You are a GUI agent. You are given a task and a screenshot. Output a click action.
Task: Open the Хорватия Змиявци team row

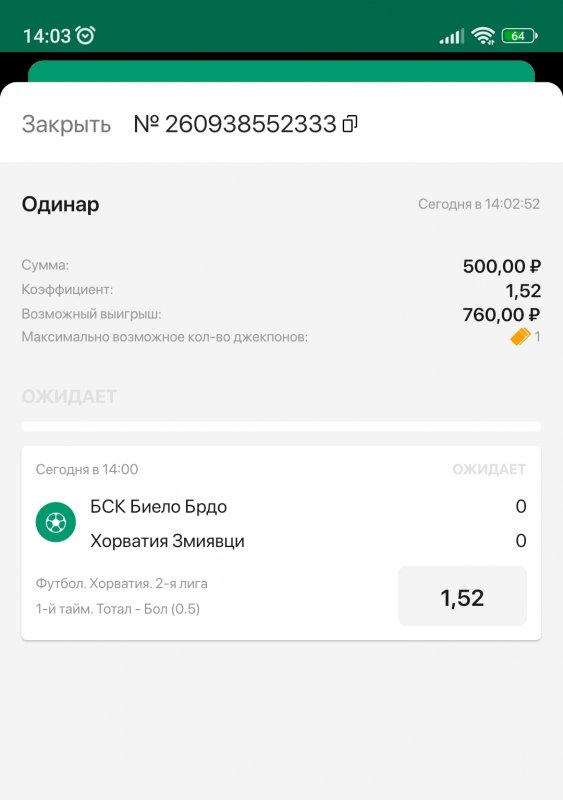point(281,541)
